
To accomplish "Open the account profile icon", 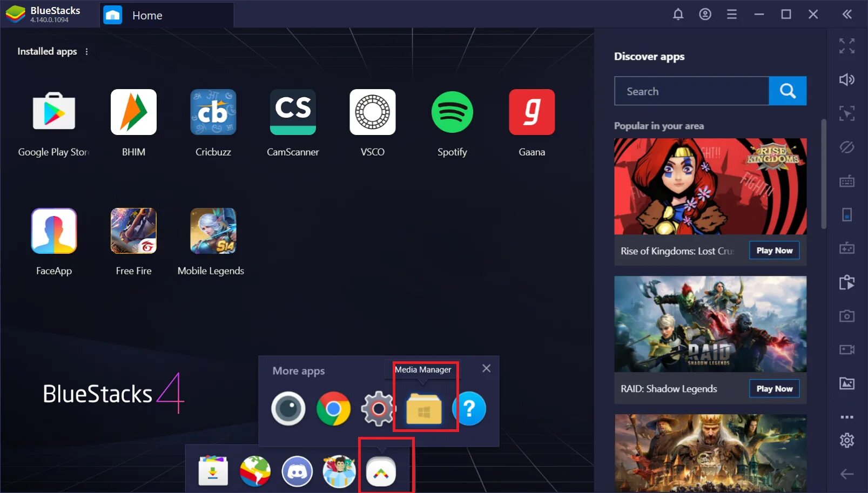I will 705,15.
